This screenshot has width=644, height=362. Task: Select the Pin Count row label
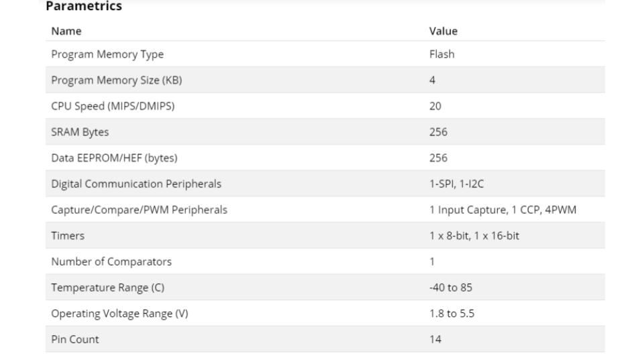(74, 339)
